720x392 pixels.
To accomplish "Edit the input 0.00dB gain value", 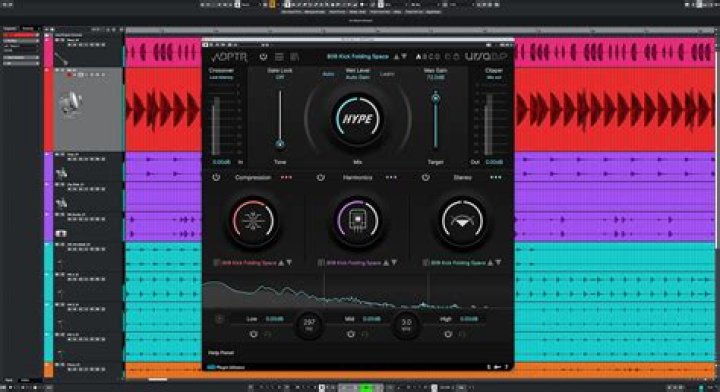I will pos(221,162).
